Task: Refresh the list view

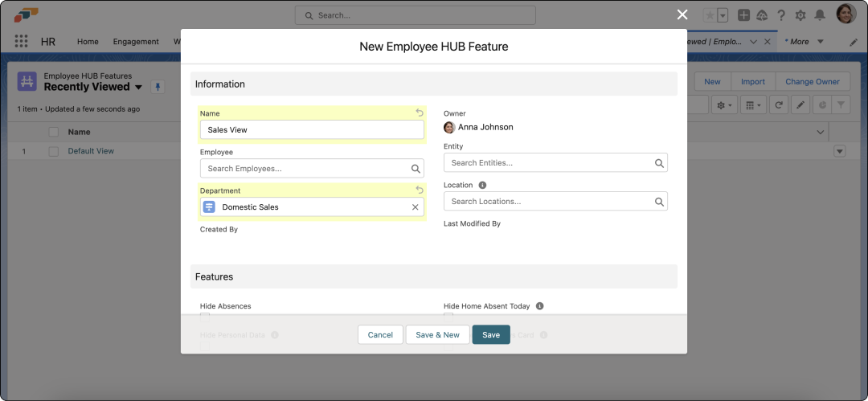Action: click(777, 105)
